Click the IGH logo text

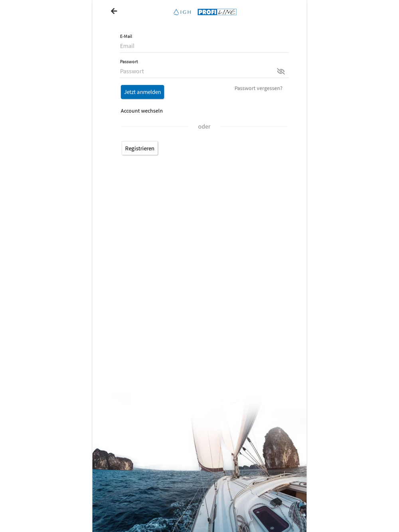coord(186,12)
